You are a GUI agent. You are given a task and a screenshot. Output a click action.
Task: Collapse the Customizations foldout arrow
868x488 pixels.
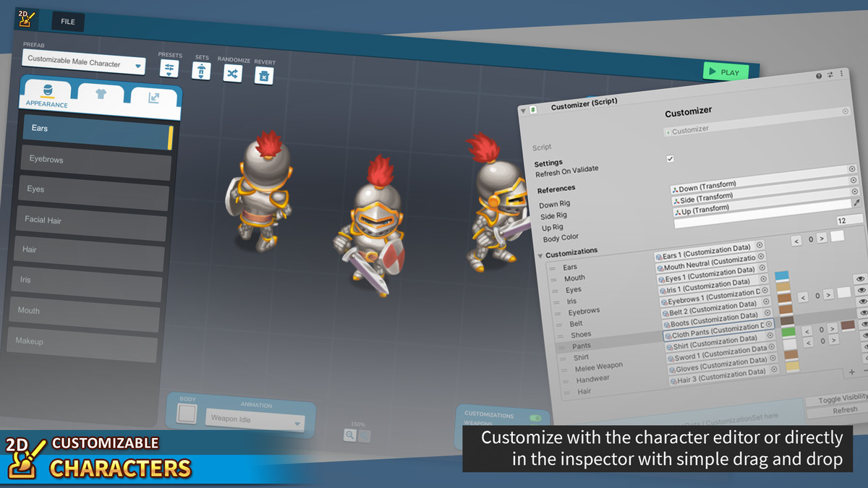pyautogui.click(x=540, y=254)
